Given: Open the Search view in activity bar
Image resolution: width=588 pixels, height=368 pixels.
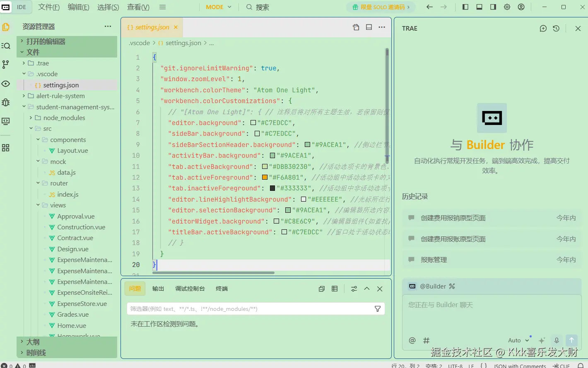Looking at the screenshot, I should (x=6, y=46).
